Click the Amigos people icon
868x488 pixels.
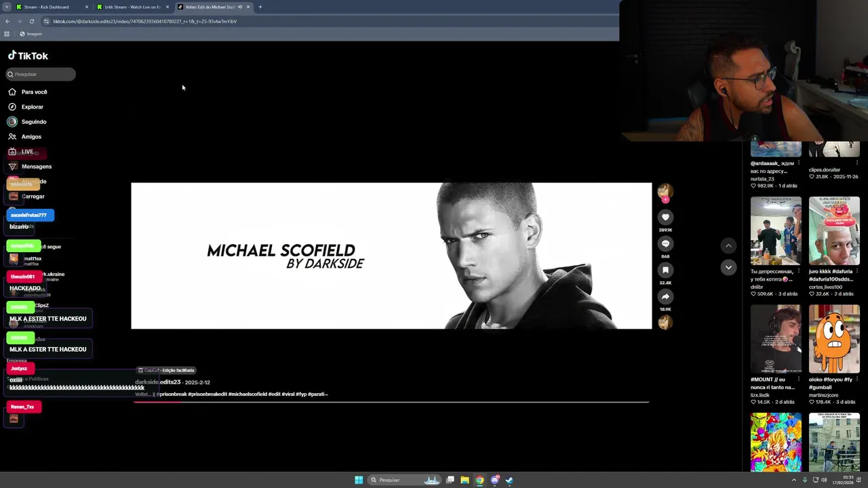point(12,136)
